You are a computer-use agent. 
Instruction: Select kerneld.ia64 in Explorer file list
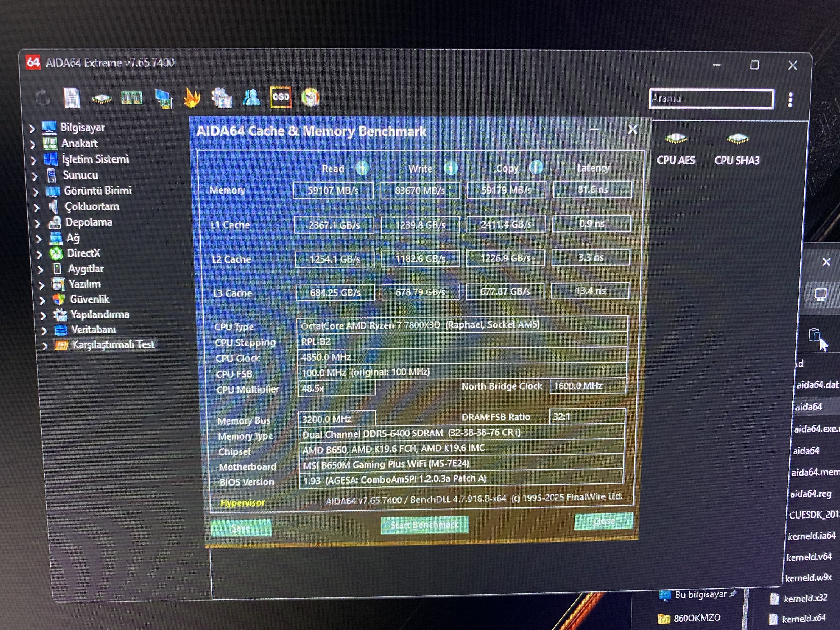click(811, 536)
